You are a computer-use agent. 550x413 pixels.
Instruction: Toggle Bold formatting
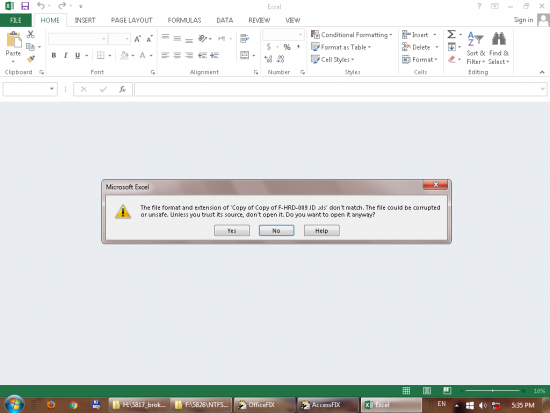click(x=54, y=55)
